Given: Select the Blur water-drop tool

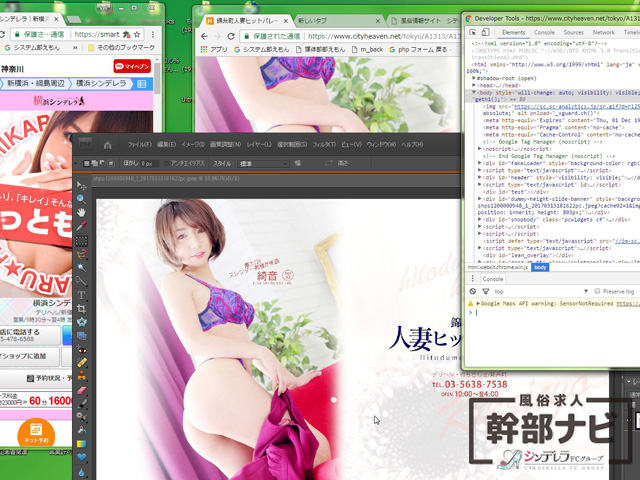Looking at the screenshot, I should (x=82, y=472).
